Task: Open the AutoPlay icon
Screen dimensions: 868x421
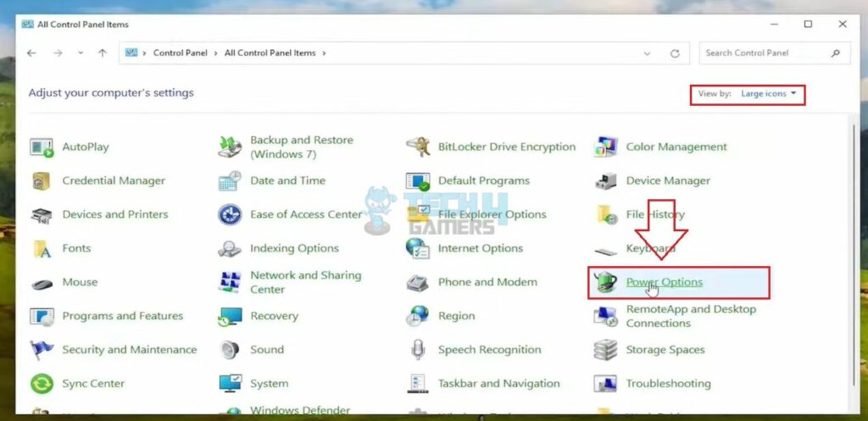Action: (42, 147)
